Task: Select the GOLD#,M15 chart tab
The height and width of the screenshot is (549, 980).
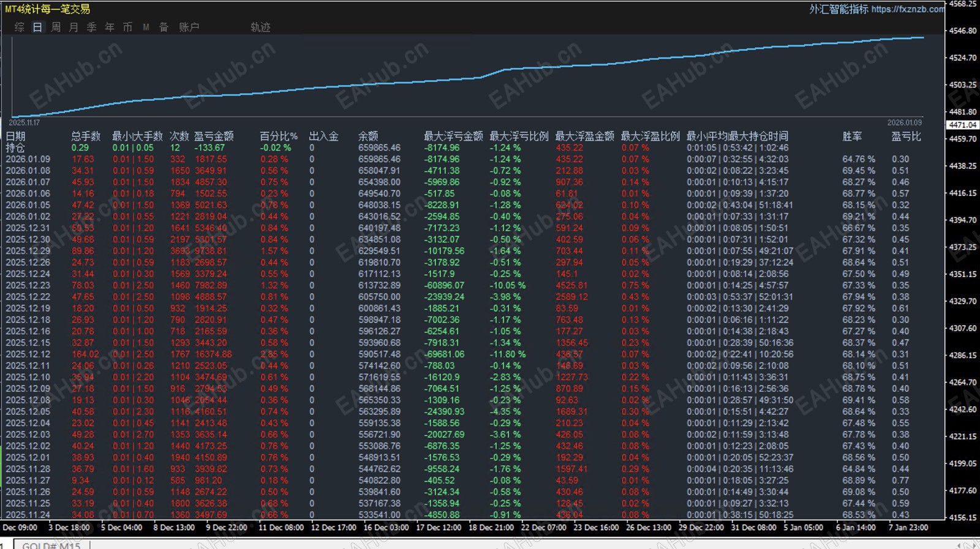Action: pyautogui.click(x=51, y=545)
